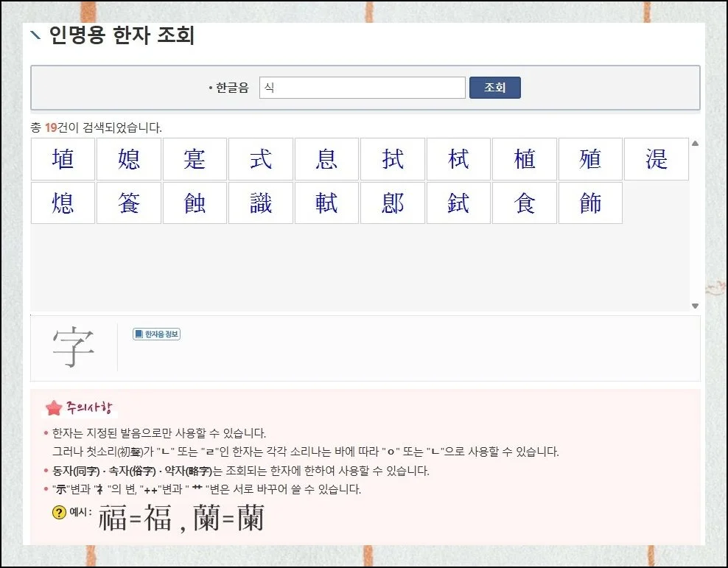The height and width of the screenshot is (568, 728).
Task: Select the hanja 湜 at row one's end
Action: coord(656,158)
